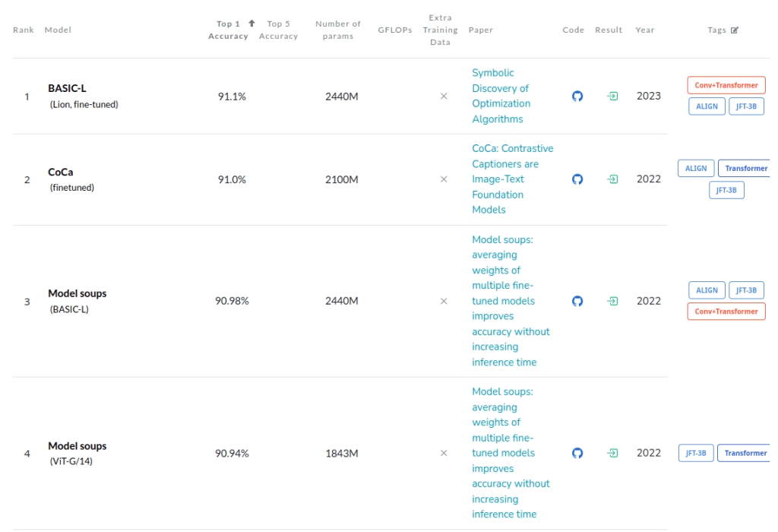This screenshot has height=532, width=778.
Task: Click the Transformer tag in ViT-G/14 row
Action: 745,453
